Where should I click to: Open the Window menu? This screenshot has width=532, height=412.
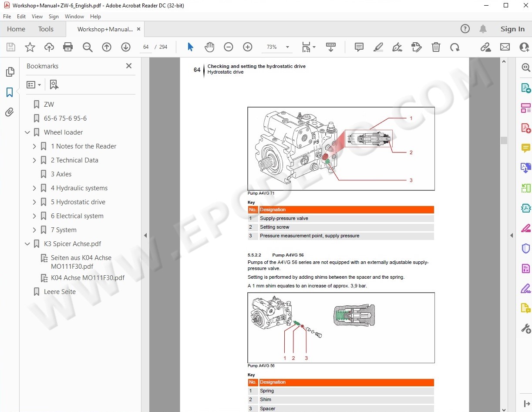pyautogui.click(x=74, y=17)
